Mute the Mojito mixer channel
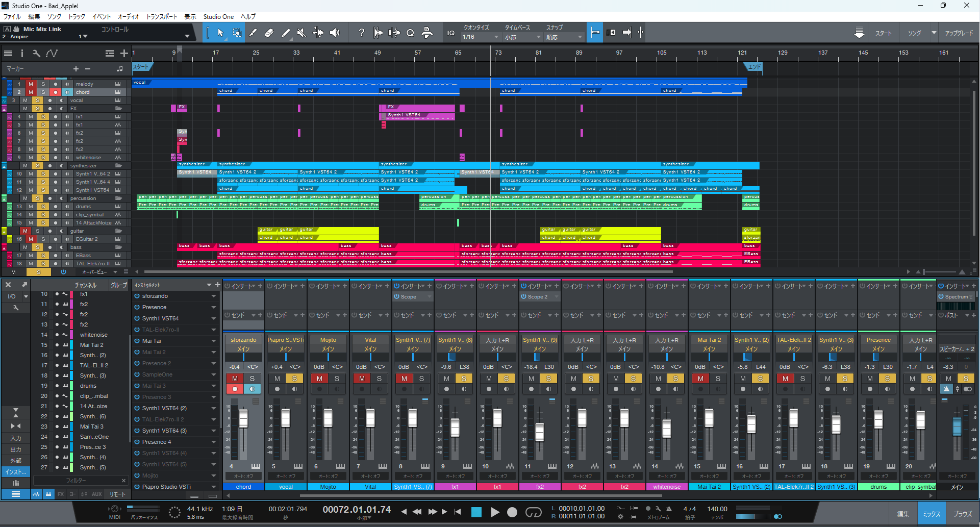This screenshot has width=980, height=527. pyautogui.click(x=319, y=379)
